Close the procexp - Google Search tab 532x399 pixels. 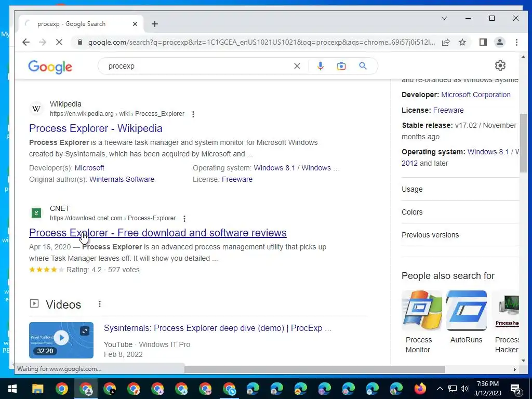click(135, 24)
